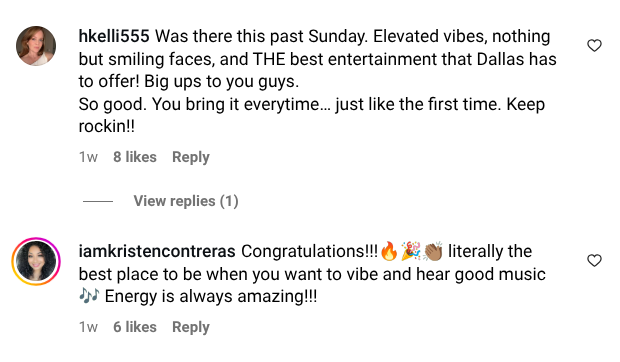Open the 1w timestamp under hkelli555's comment

coord(88,157)
